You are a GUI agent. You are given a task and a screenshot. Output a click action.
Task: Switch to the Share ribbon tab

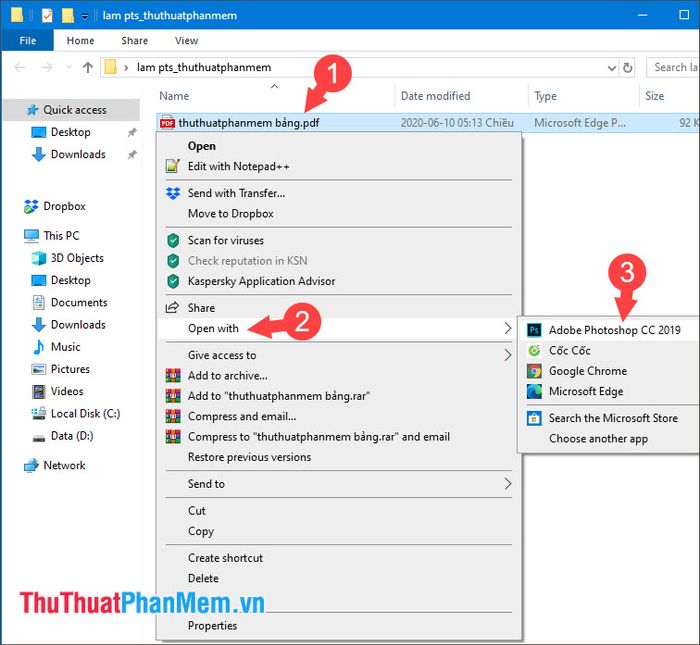[x=134, y=41]
